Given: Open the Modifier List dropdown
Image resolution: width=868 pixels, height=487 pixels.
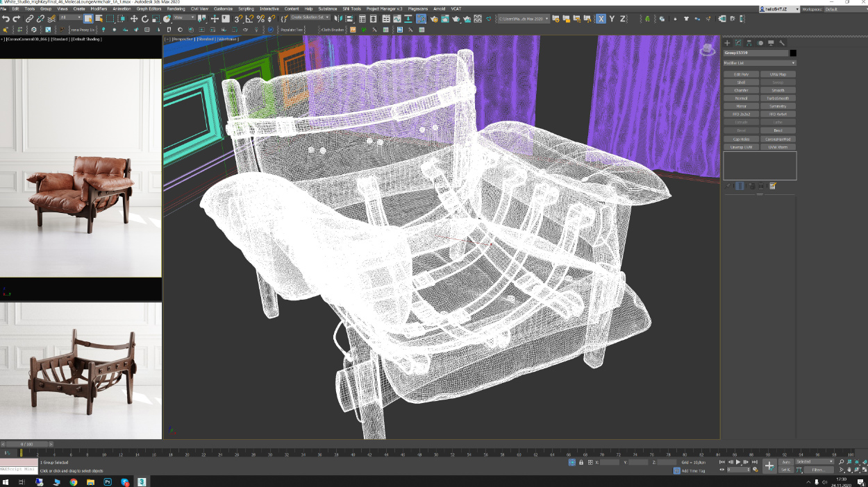Looking at the screenshot, I should click(760, 63).
